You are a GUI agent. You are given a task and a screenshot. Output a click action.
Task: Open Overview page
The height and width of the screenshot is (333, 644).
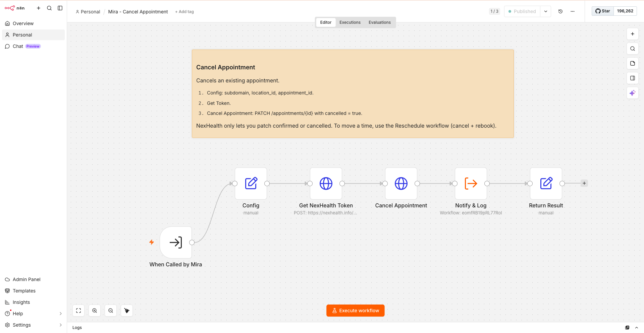tap(33, 23)
